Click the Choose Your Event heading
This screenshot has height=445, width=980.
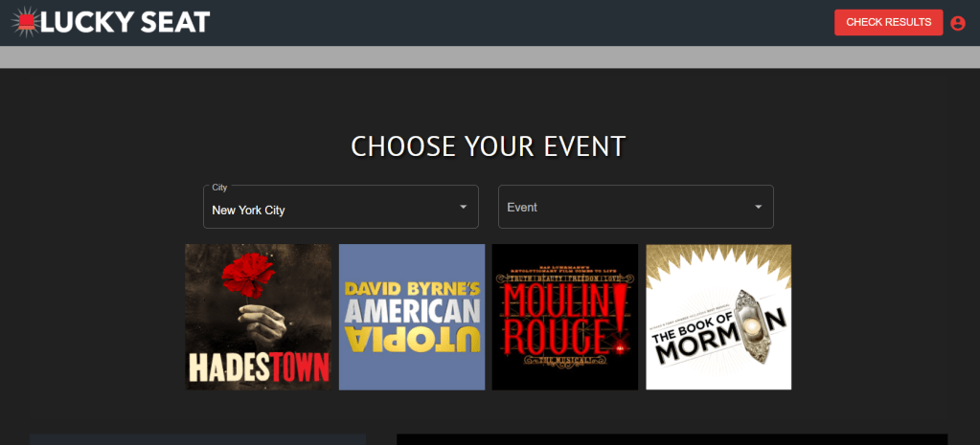pos(489,146)
